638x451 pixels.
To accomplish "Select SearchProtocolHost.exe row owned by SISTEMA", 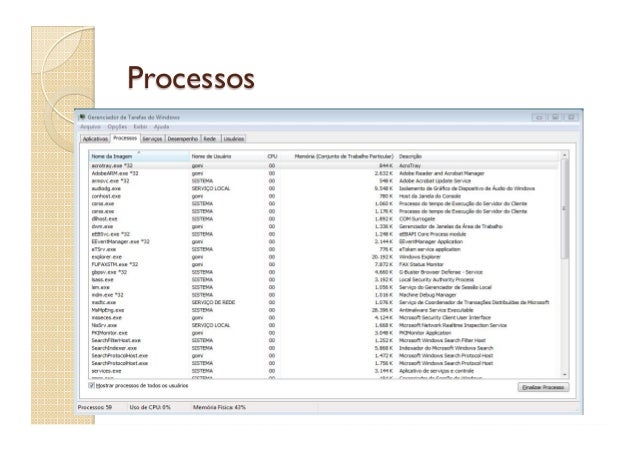I will pos(324,363).
